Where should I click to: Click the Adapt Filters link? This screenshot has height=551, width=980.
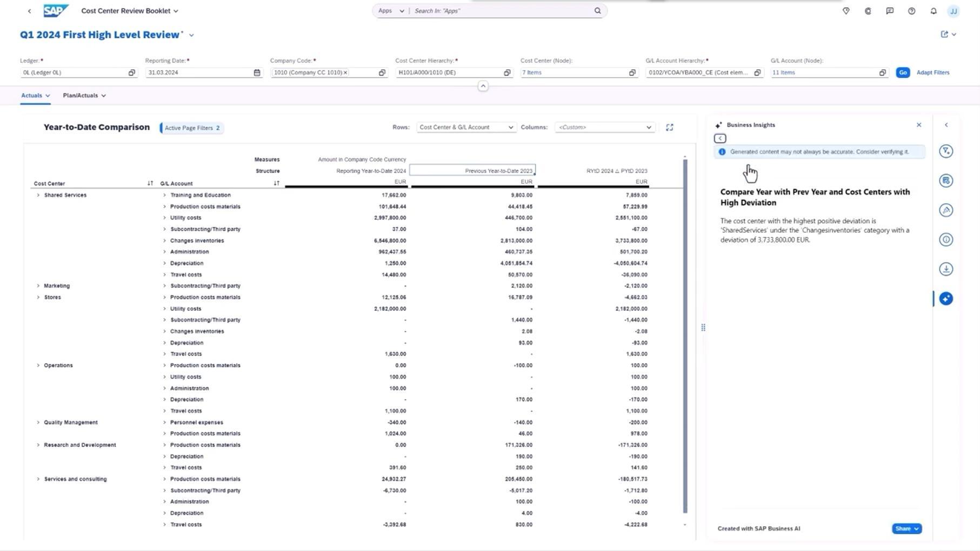932,72
